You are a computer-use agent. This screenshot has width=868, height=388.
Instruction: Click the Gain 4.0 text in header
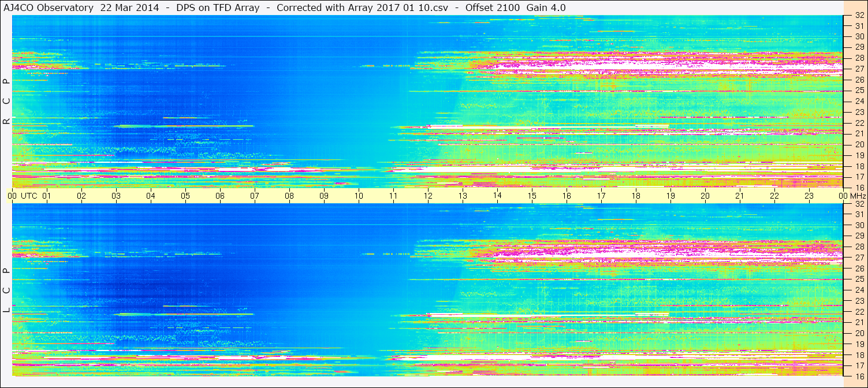546,8
